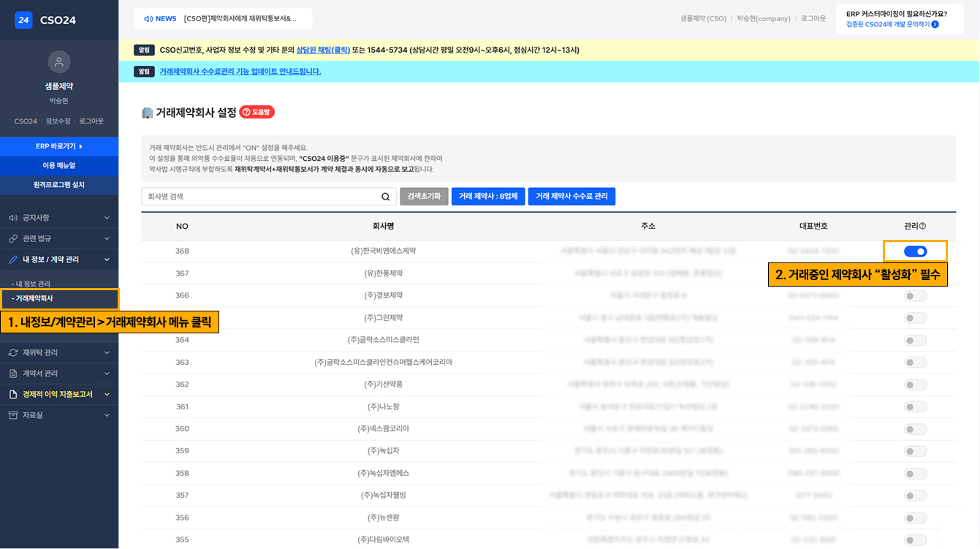Open the 상담원 채팅(클릭) link

pyautogui.click(x=323, y=50)
